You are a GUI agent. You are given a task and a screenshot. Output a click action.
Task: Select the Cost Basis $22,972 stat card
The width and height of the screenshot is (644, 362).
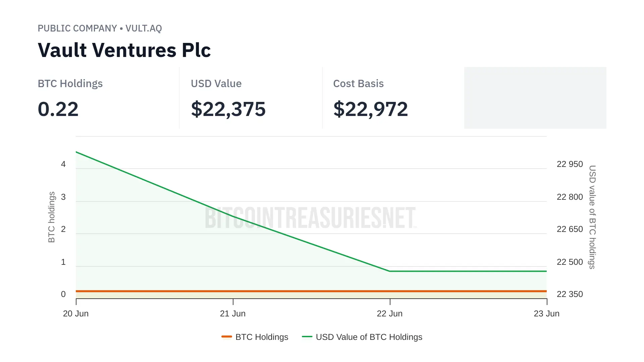[392, 98]
